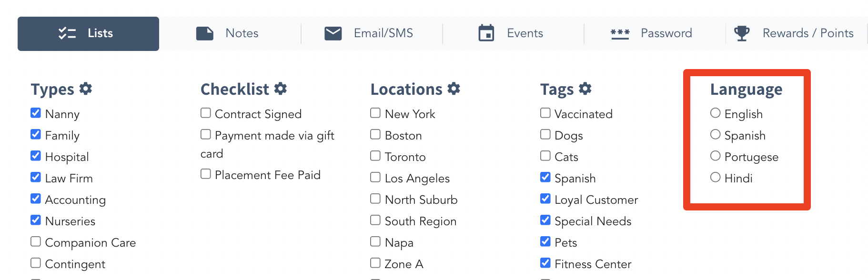868x280 pixels.
Task: Uncheck the Loyal Customer tag
Action: (545, 199)
